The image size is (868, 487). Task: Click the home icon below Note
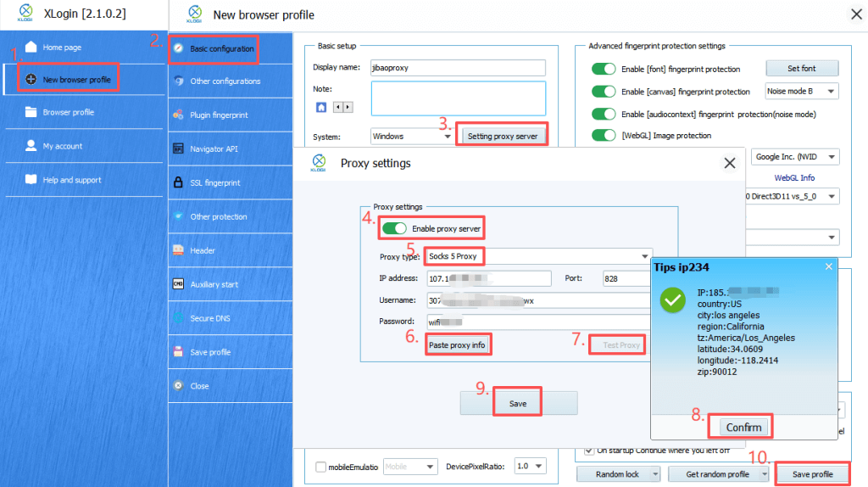click(322, 107)
